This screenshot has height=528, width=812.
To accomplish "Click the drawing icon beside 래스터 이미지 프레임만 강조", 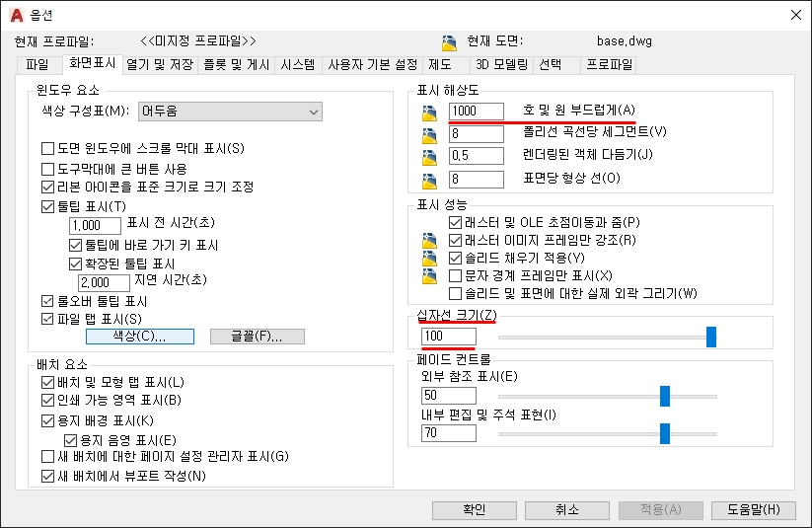I will click(x=429, y=241).
